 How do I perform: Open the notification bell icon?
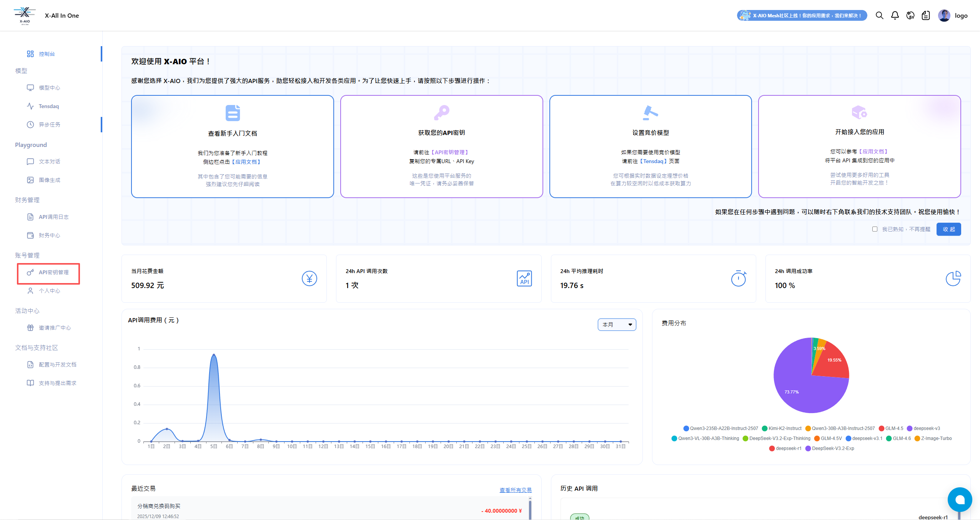click(895, 15)
